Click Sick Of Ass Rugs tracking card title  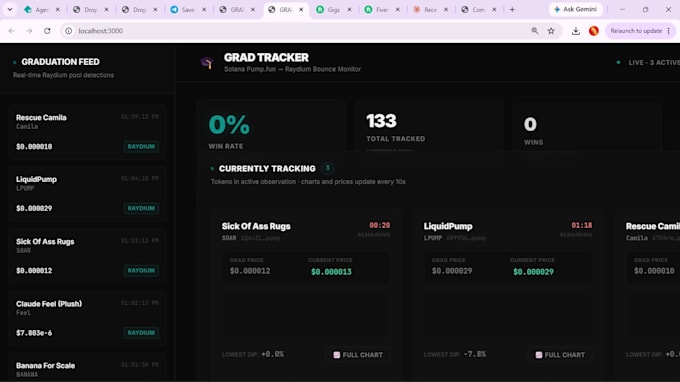[x=256, y=226]
